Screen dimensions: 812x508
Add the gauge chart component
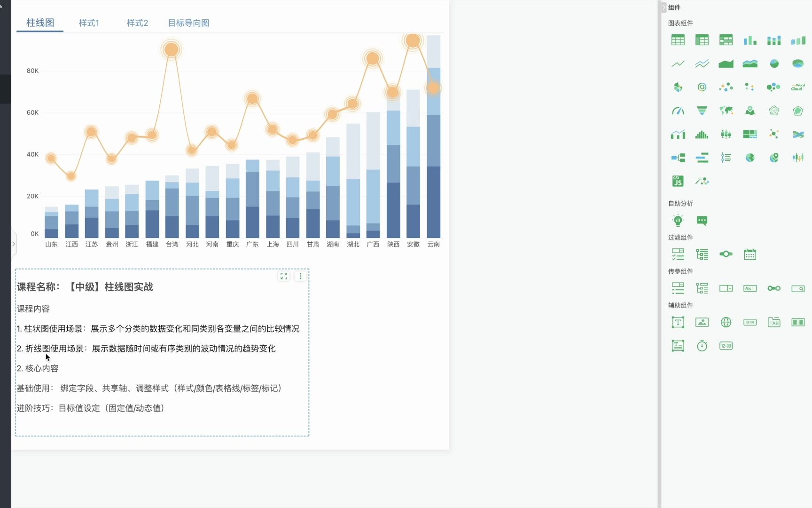click(678, 111)
